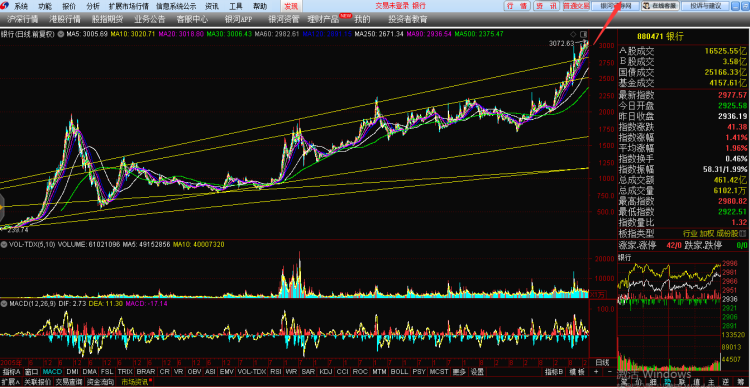Click the plus zoom icon below chart

pos(596,372)
